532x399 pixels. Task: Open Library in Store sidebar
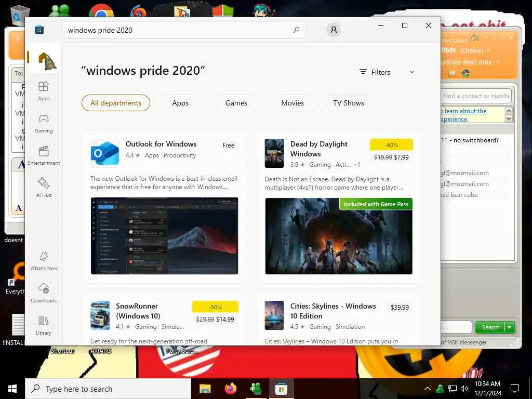coord(44,325)
